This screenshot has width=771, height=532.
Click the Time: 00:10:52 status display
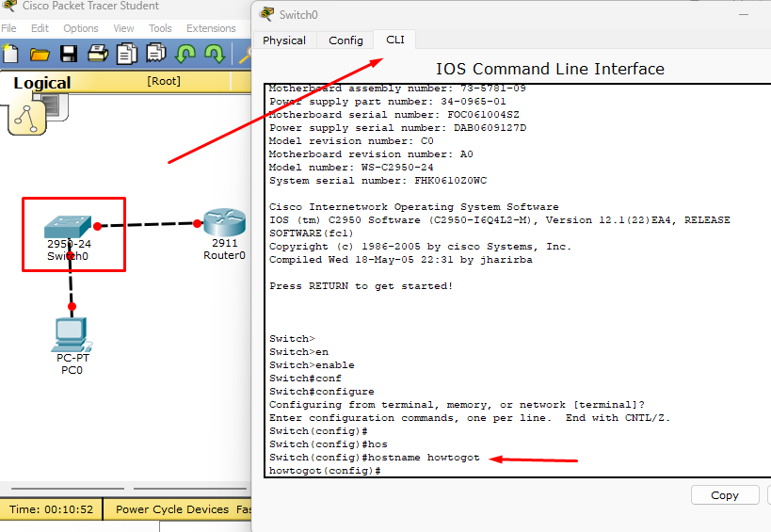[x=51, y=509]
